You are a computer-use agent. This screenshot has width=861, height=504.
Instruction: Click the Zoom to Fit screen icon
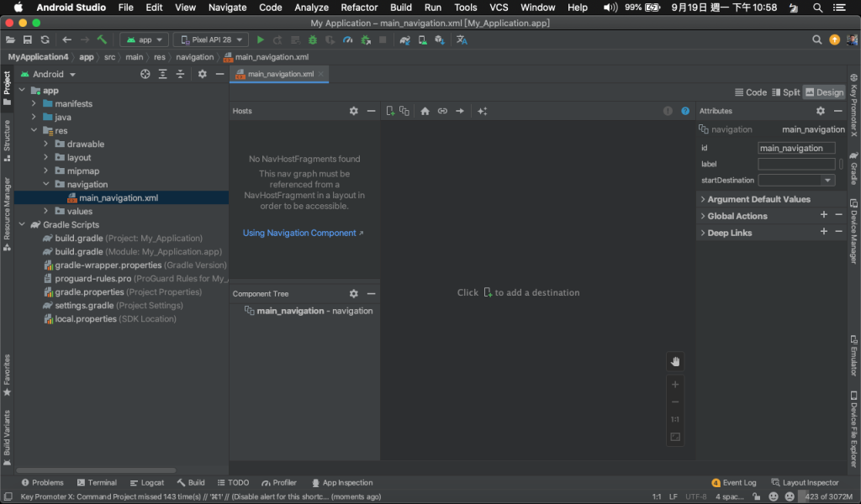[674, 437]
